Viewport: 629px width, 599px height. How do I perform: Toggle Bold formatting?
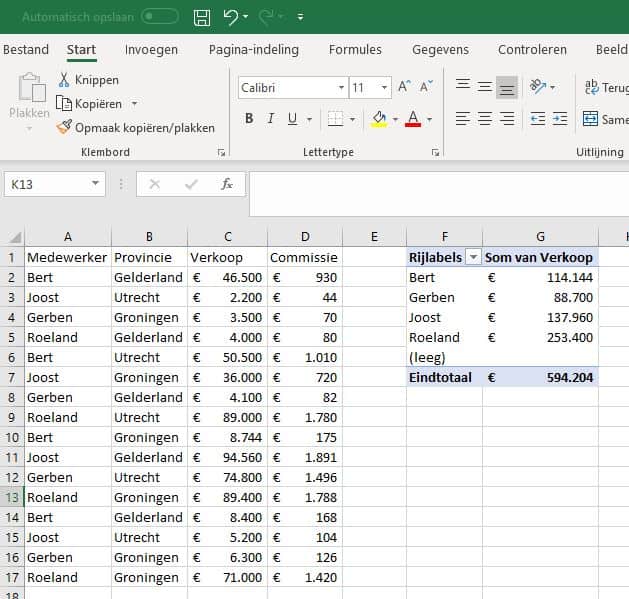pyautogui.click(x=249, y=119)
